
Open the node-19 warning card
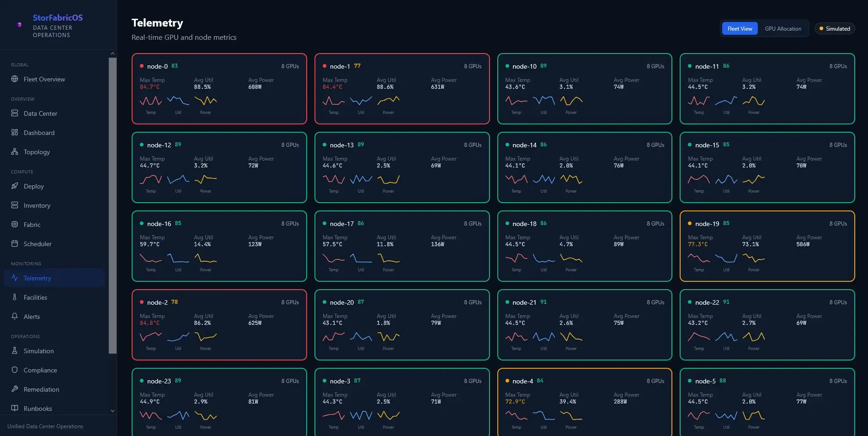click(767, 246)
